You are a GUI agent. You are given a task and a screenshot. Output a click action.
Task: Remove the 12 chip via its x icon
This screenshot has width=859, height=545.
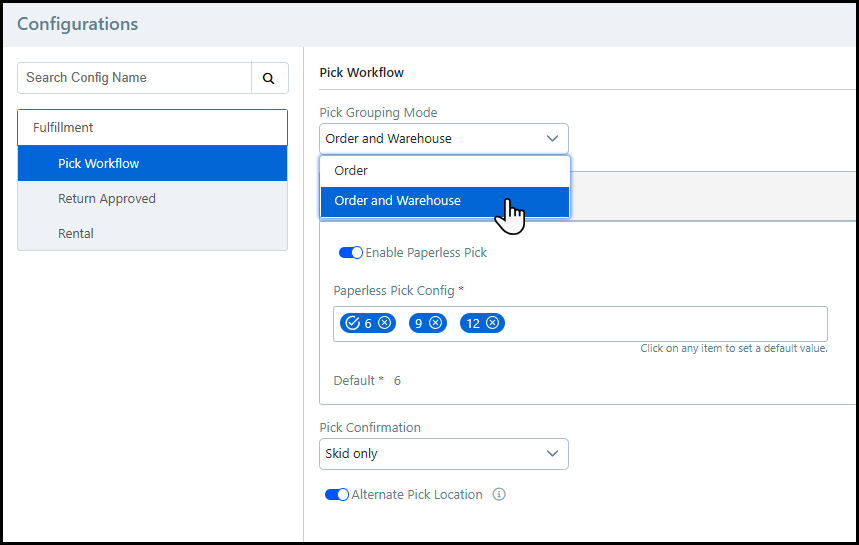point(493,323)
